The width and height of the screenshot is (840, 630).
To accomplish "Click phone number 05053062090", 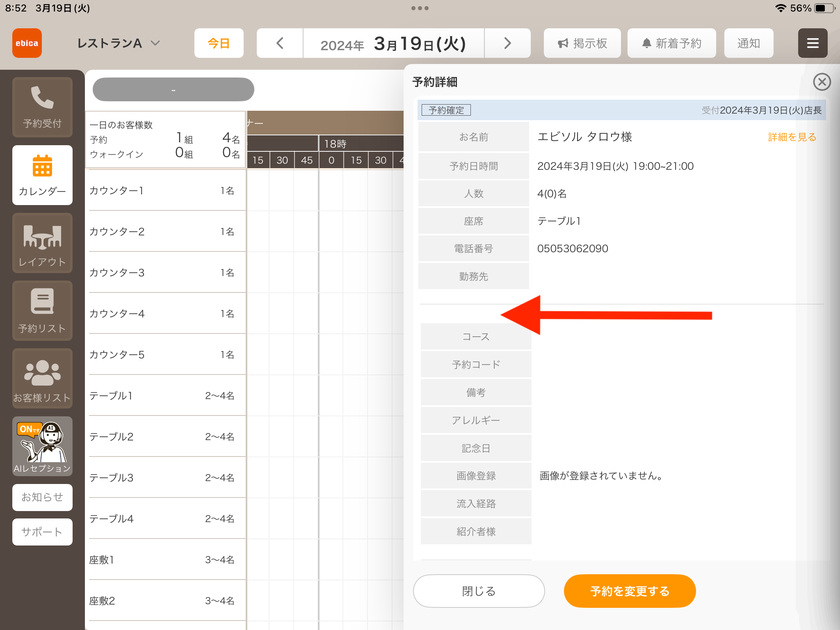I will (573, 249).
